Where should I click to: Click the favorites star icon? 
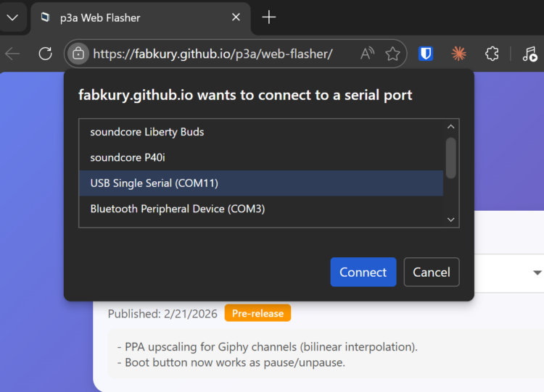click(392, 54)
